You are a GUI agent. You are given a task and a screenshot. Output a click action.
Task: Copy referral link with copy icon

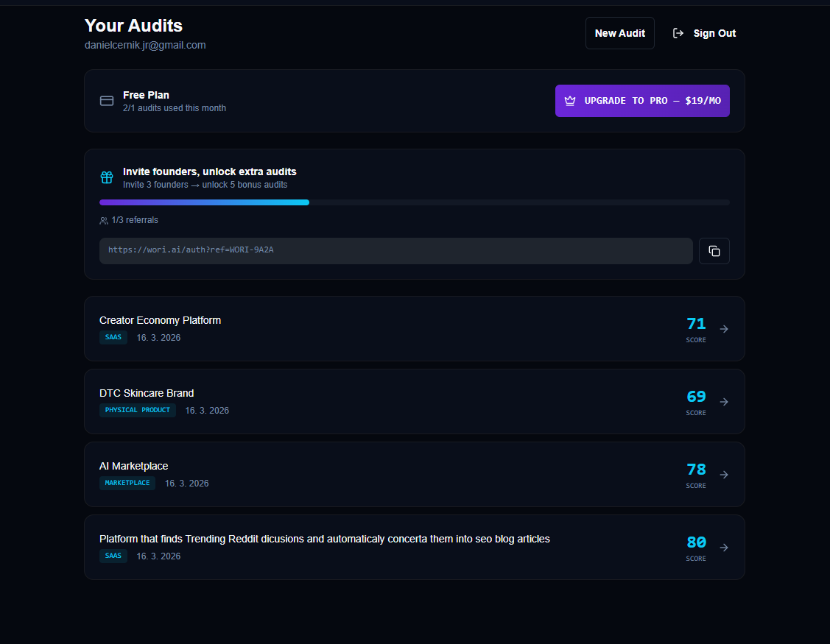click(714, 251)
